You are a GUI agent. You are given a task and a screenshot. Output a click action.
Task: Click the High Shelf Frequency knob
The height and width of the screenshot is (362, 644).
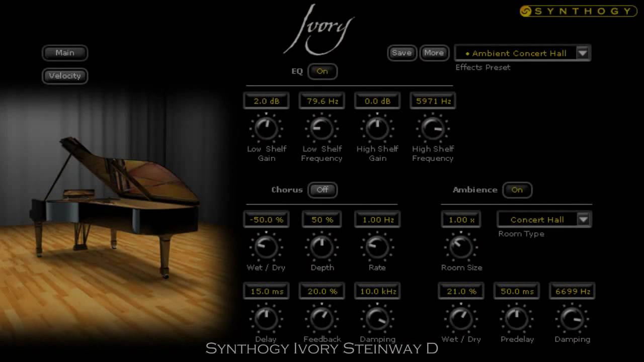pos(432,128)
